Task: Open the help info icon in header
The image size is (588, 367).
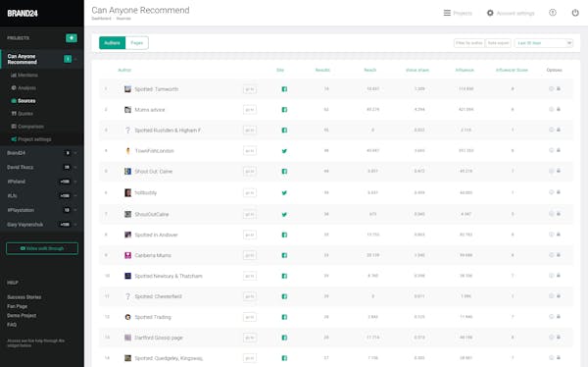Action: 553,13
